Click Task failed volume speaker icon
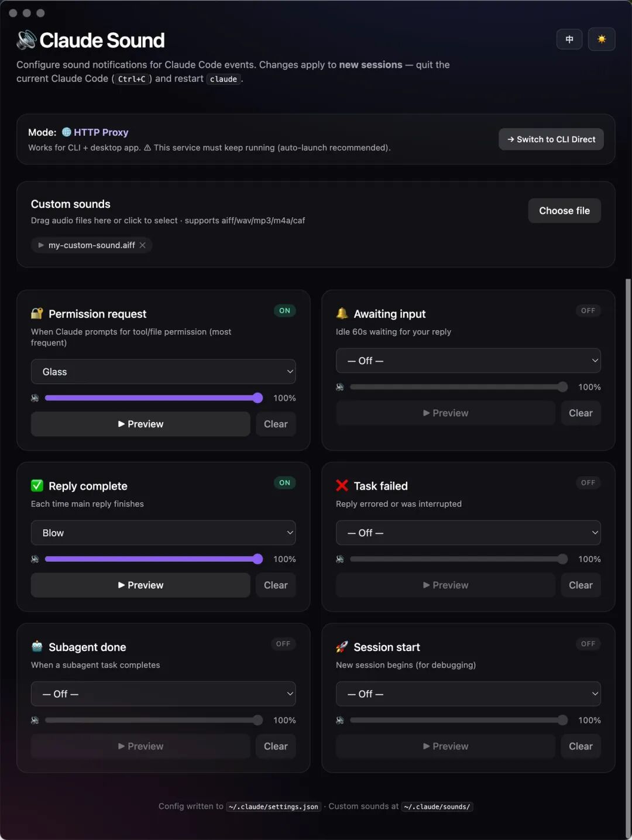The width and height of the screenshot is (632, 840). click(340, 559)
